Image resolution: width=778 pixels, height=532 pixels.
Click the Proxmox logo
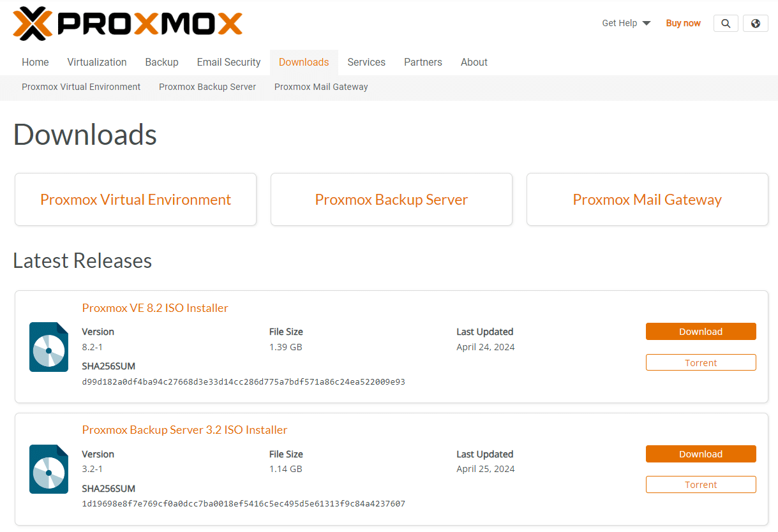tap(127, 23)
